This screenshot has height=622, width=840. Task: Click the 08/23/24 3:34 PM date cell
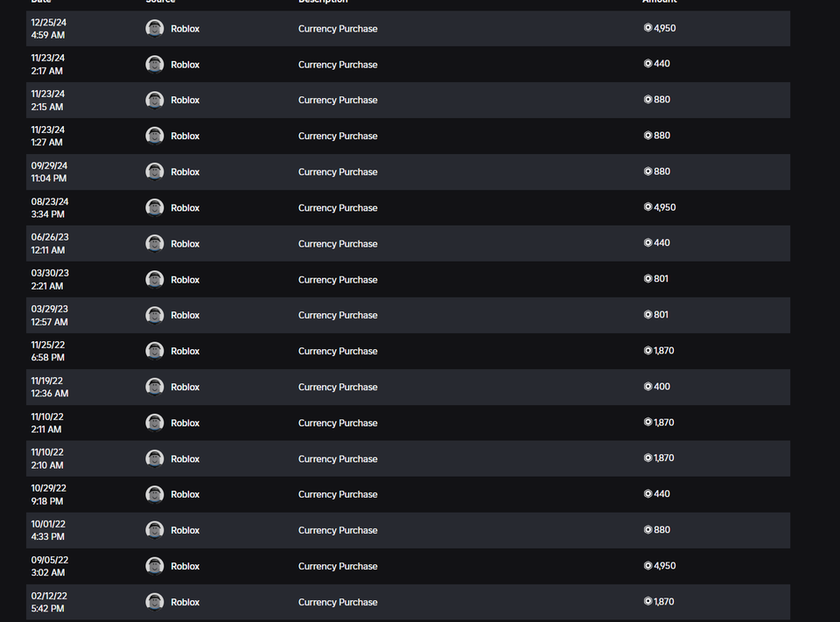(x=49, y=208)
